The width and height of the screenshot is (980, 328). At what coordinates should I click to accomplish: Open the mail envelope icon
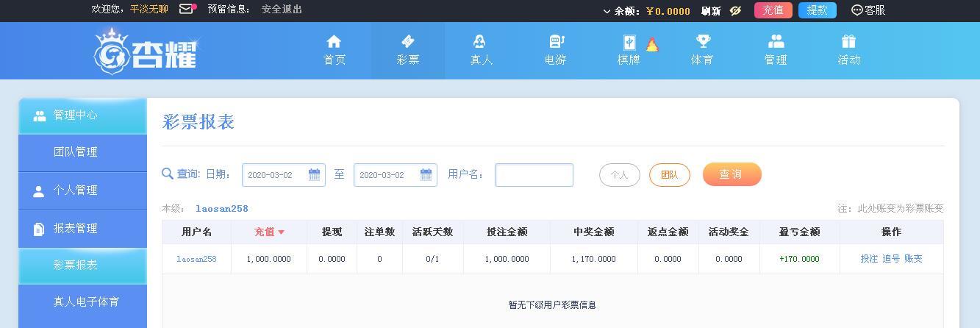(x=187, y=9)
